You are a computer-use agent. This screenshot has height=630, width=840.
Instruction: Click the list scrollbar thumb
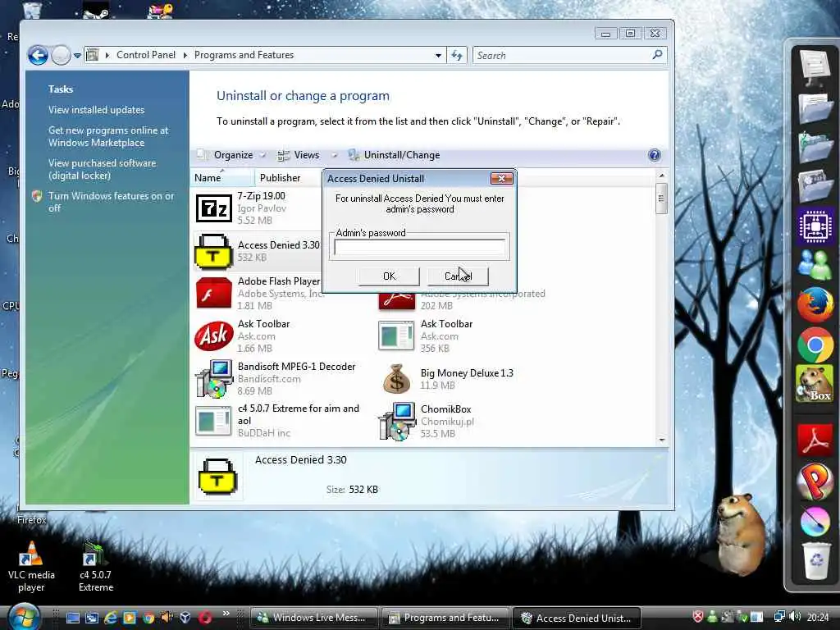[x=662, y=199]
